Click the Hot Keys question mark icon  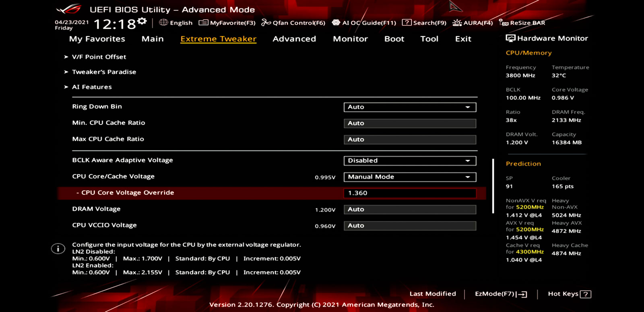pyautogui.click(x=586, y=294)
